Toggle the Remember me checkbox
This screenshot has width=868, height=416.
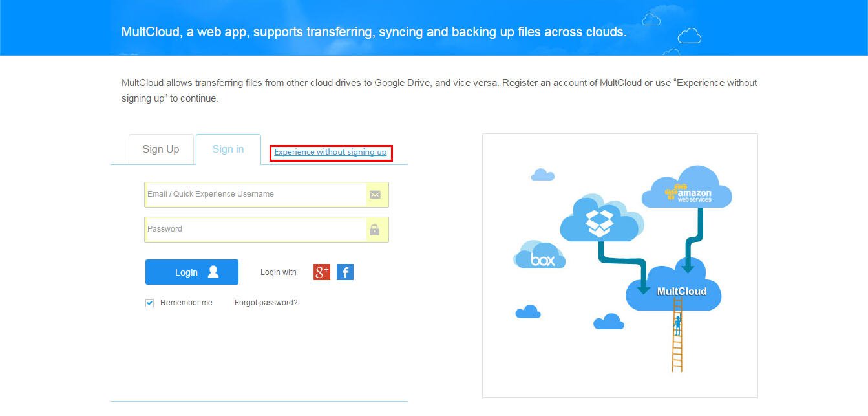(x=150, y=303)
